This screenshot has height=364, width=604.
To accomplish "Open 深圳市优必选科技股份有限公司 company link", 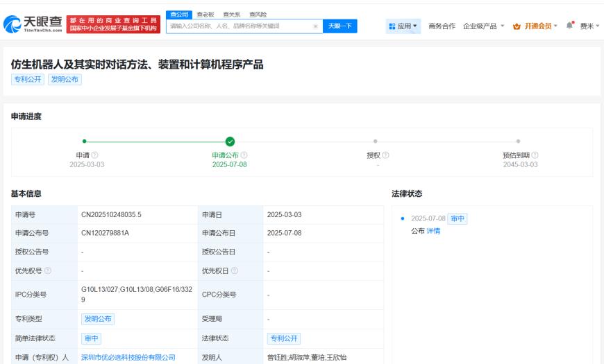I will pyautogui.click(x=128, y=358).
